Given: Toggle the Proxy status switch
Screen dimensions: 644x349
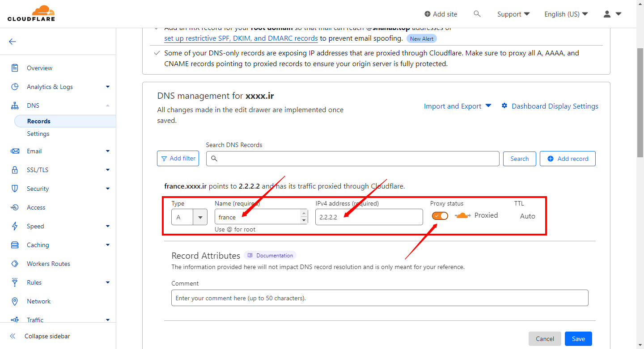Looking at the screenshot, I should click(440, 216).
